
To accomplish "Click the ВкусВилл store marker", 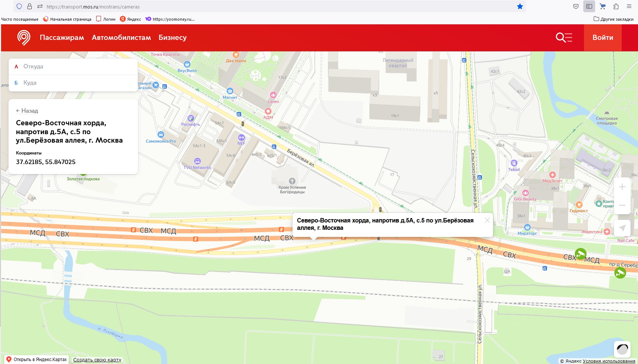I will [187, 64].
